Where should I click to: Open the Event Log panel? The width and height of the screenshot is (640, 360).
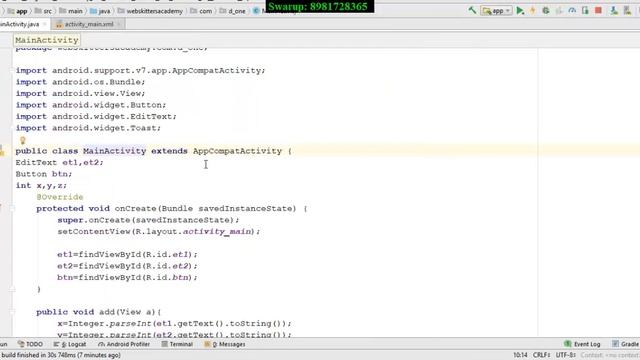(x=582, y=344)
